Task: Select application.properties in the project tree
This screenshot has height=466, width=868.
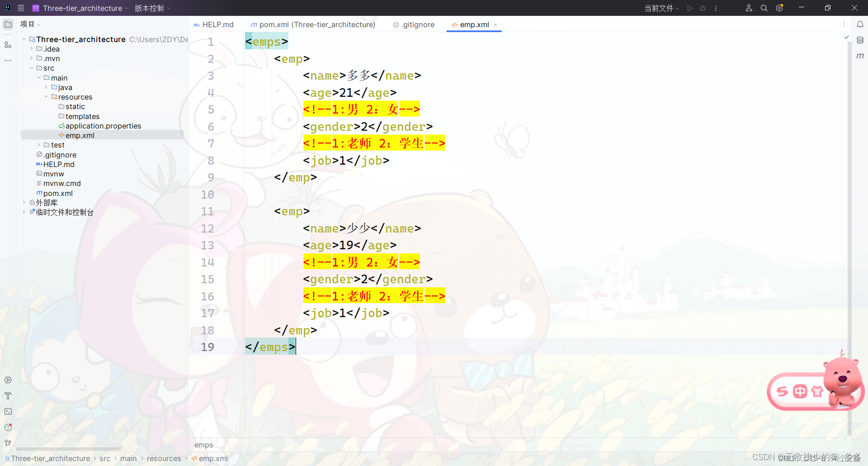Action: coord(103,126)
